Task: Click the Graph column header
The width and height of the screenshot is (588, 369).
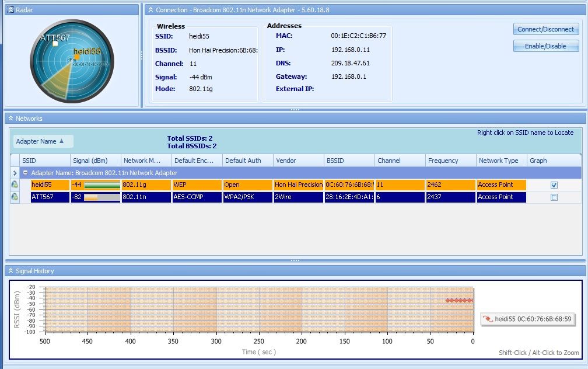Action: (554, 161)
